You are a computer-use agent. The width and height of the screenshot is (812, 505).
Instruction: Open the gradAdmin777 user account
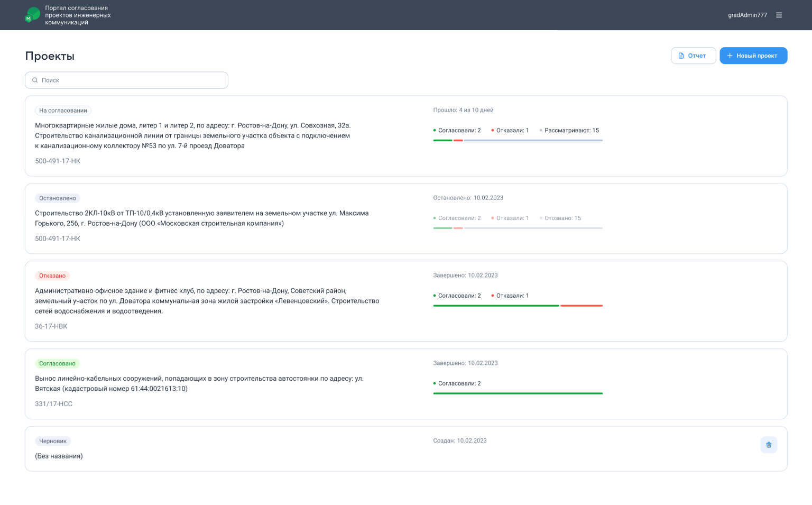(x=748, y=15)
